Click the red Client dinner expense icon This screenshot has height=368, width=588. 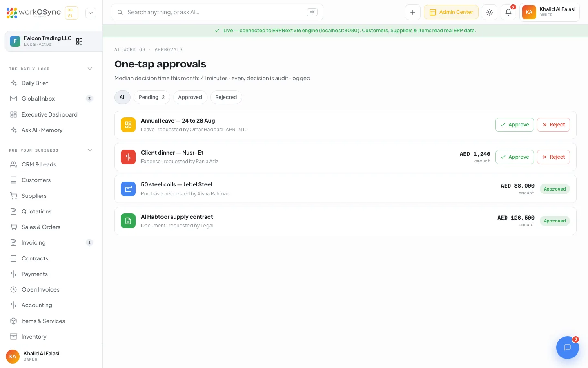point(128,157)
